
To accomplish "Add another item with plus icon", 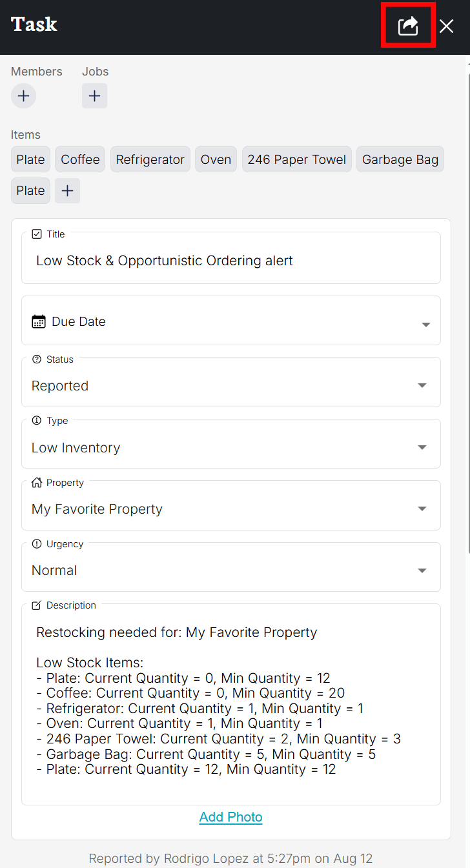I will (67, 191).
